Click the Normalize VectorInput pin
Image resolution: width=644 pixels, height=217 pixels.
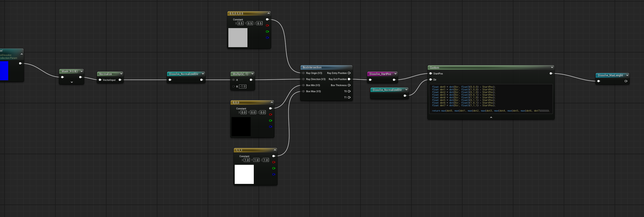pyautogui.click(x=100, y=80)
